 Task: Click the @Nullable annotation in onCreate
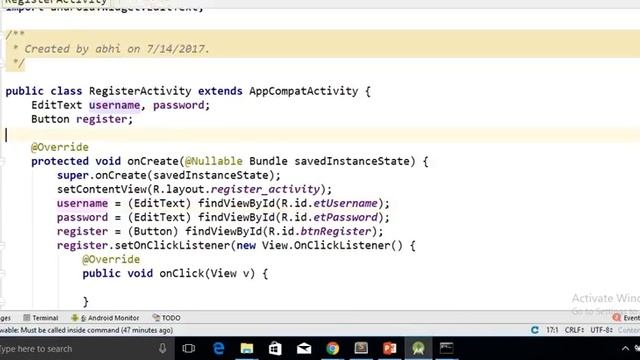(214, 161)
